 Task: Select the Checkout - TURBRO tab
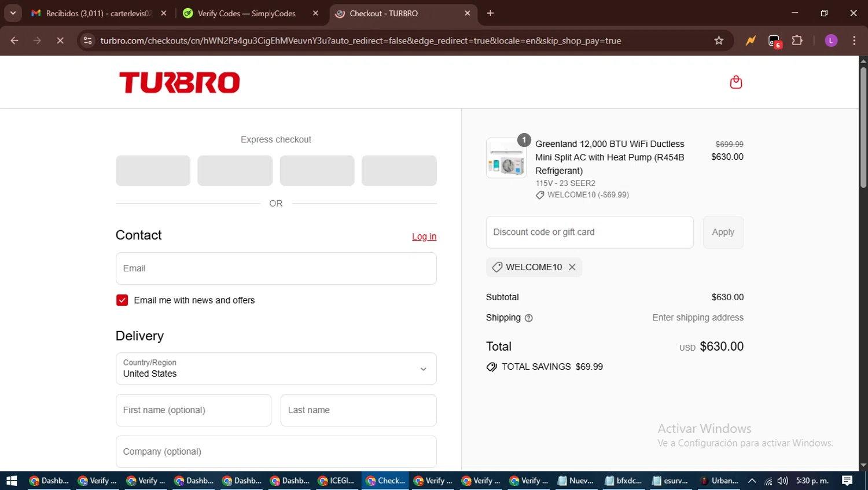click(x=402, y=13)
